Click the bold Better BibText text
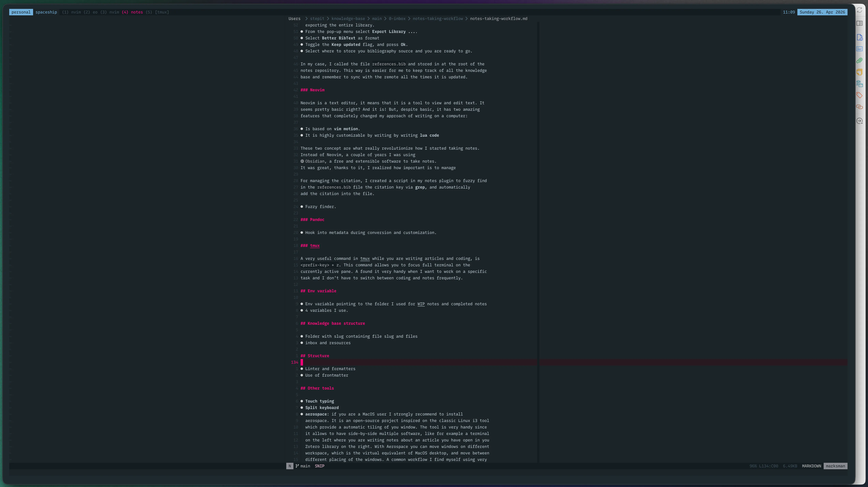This screenshot has width=868, height=487. 339,38
